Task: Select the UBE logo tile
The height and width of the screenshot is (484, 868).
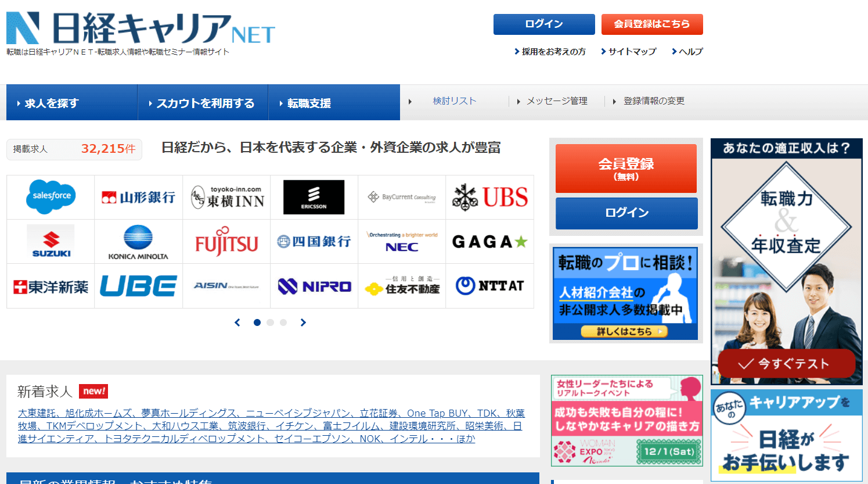Action: (x=138, y=286)
